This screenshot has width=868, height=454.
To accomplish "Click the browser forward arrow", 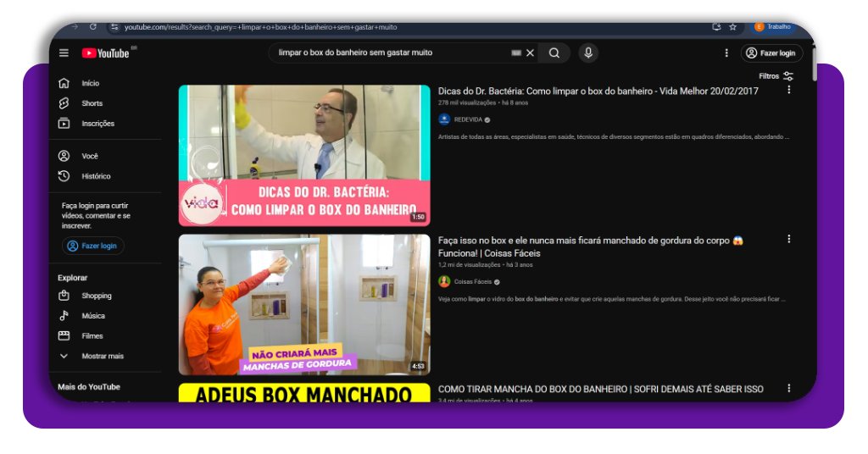I will pyautogui.click(x=75, y=26).
